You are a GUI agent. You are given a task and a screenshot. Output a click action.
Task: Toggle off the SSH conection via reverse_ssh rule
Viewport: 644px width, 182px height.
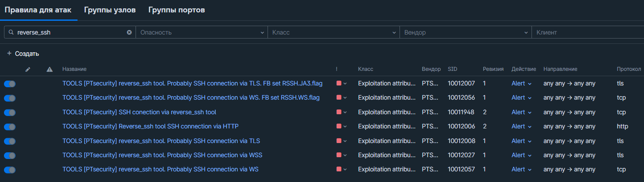point(10,112)
